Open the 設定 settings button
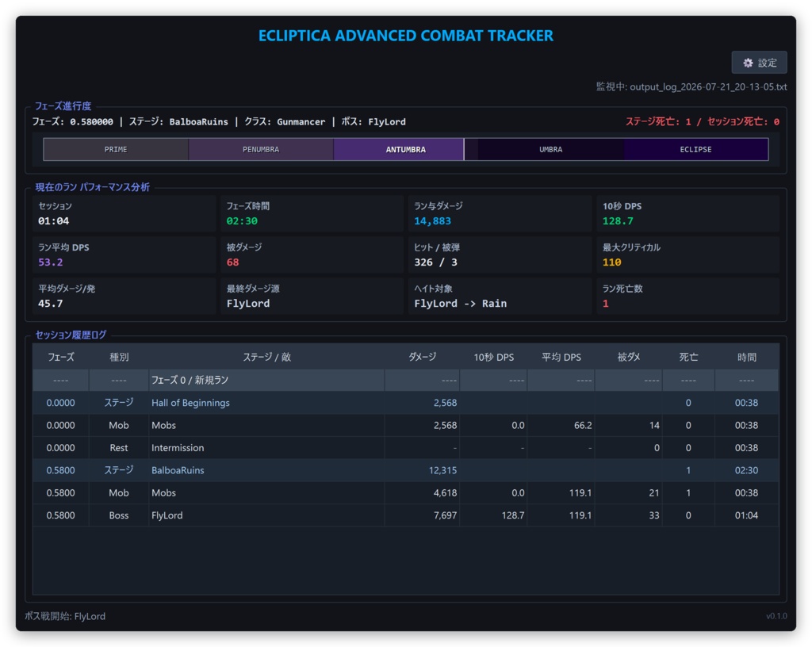 (759, 63)
